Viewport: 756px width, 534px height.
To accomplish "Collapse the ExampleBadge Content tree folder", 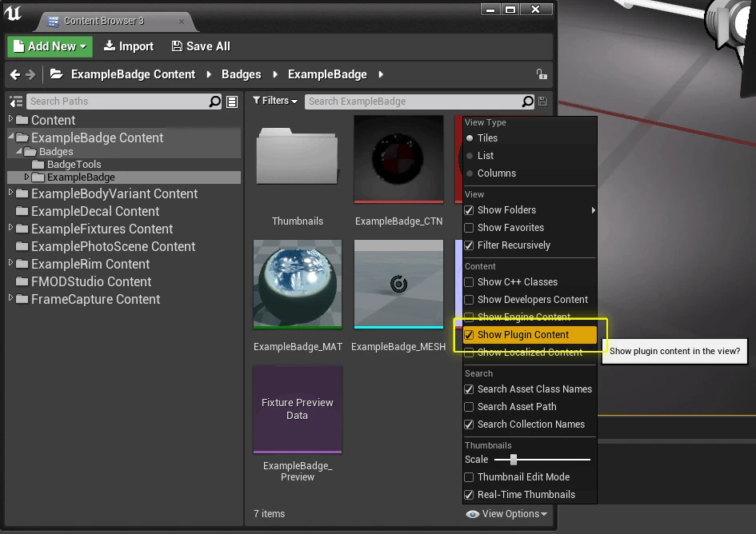I will [10, 137].
